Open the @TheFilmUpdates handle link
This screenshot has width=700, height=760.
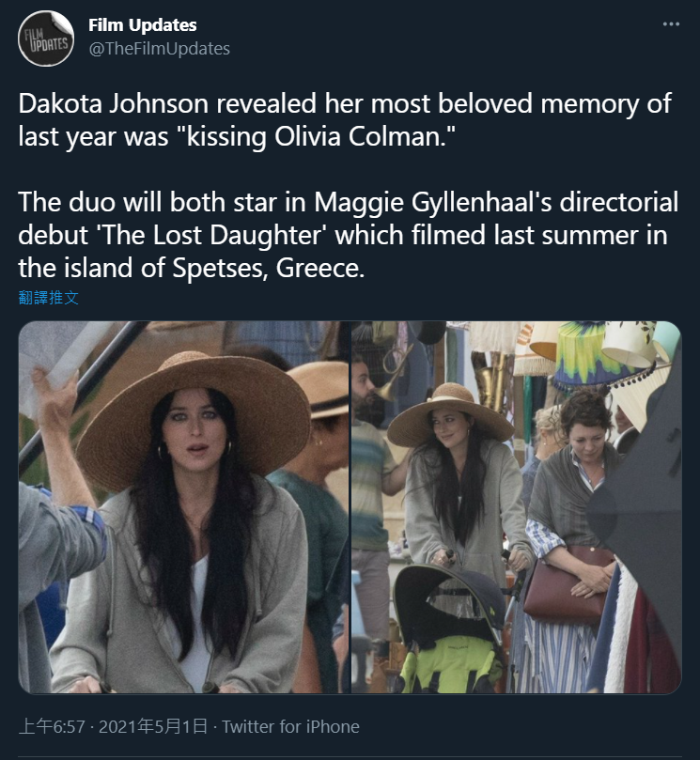coord(159,49)
